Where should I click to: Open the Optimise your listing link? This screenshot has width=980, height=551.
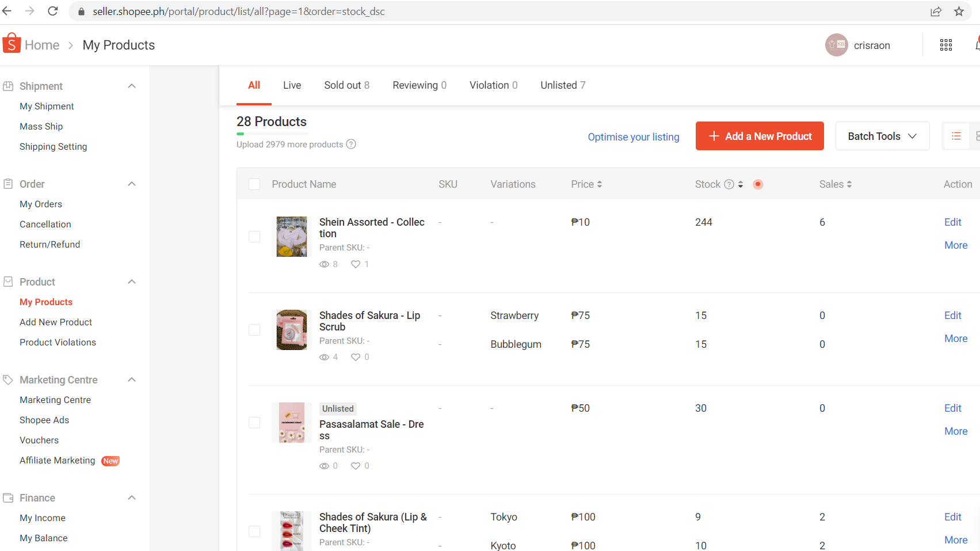(634, 137)
